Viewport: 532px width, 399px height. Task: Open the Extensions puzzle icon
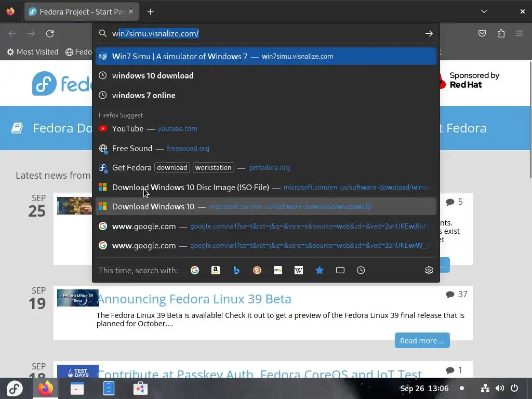(501, 33)
